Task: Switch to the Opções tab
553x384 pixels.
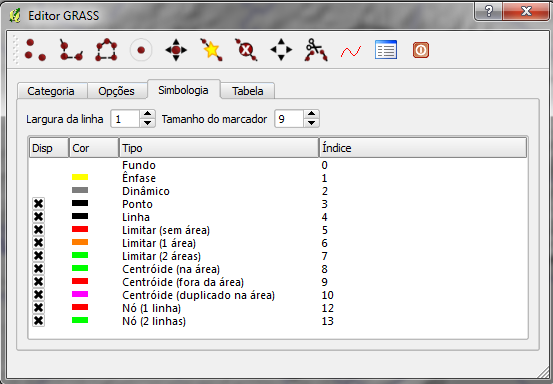Action: click(117, 91)
